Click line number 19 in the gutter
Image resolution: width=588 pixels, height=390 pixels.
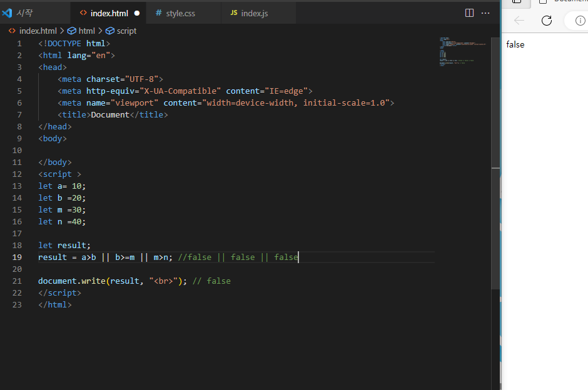click(x=18, y=257)
